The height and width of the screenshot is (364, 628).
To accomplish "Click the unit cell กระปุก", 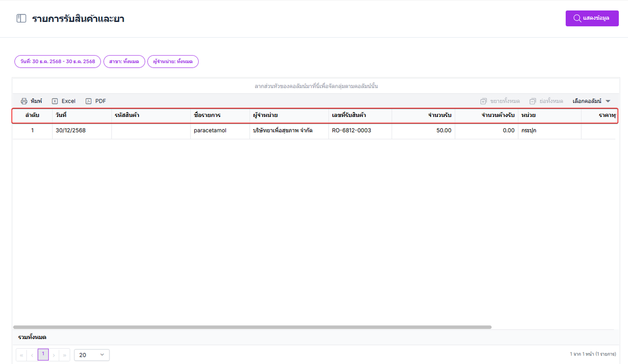I will [550, 131].
